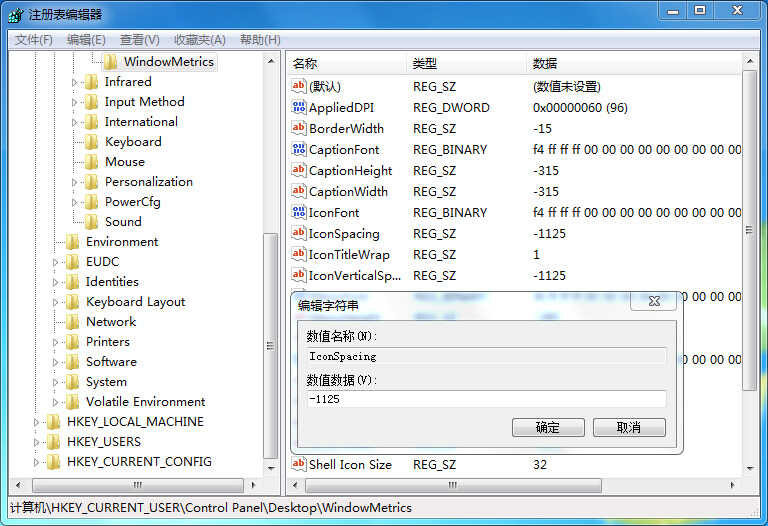Screen dimensions: 768x526
Task: Cancel the edit with 取消 button
Action: (629, 427)
